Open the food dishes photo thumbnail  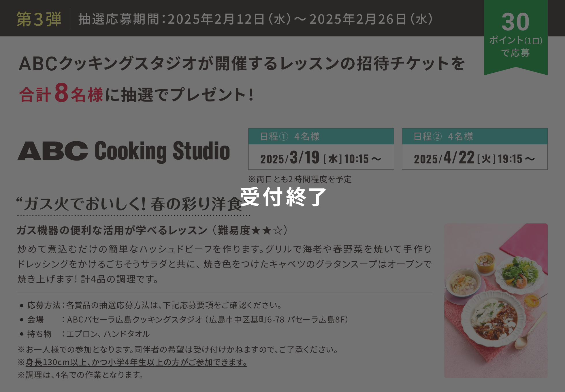[496, 301]
